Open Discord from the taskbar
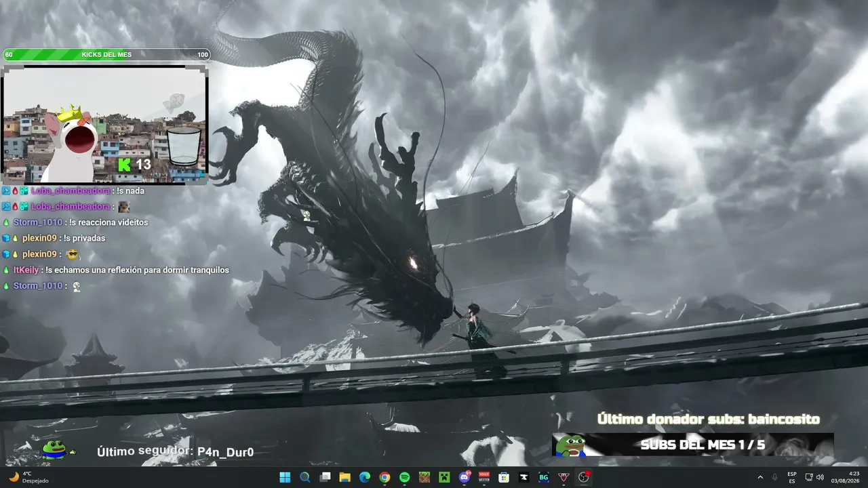 [x=465, y=477]
